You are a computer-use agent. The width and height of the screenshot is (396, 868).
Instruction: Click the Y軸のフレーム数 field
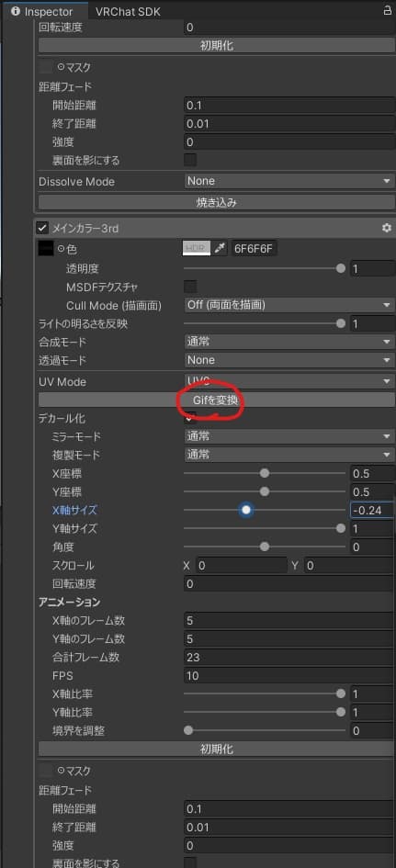click(x=289, y=639)
